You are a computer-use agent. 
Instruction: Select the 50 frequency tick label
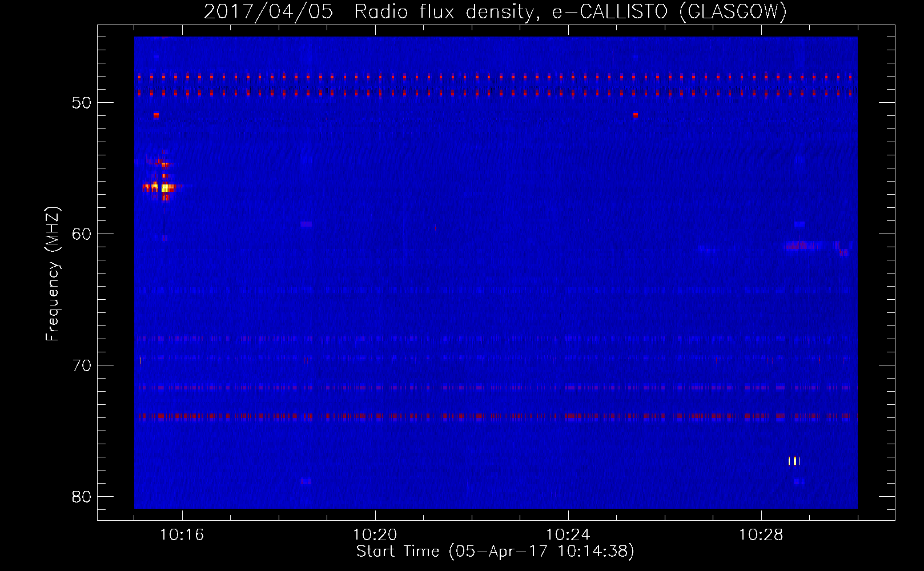[x=82, y=103]
